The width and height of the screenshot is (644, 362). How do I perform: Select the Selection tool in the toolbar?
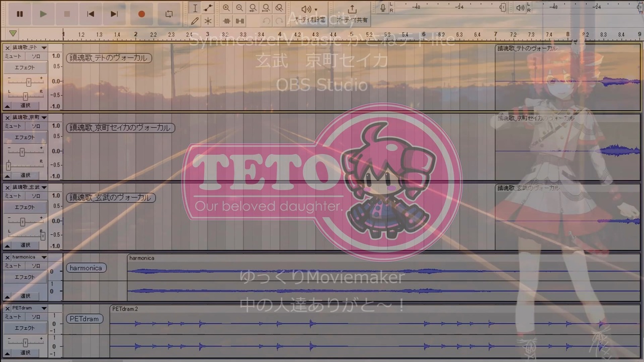tap(195, 8)
